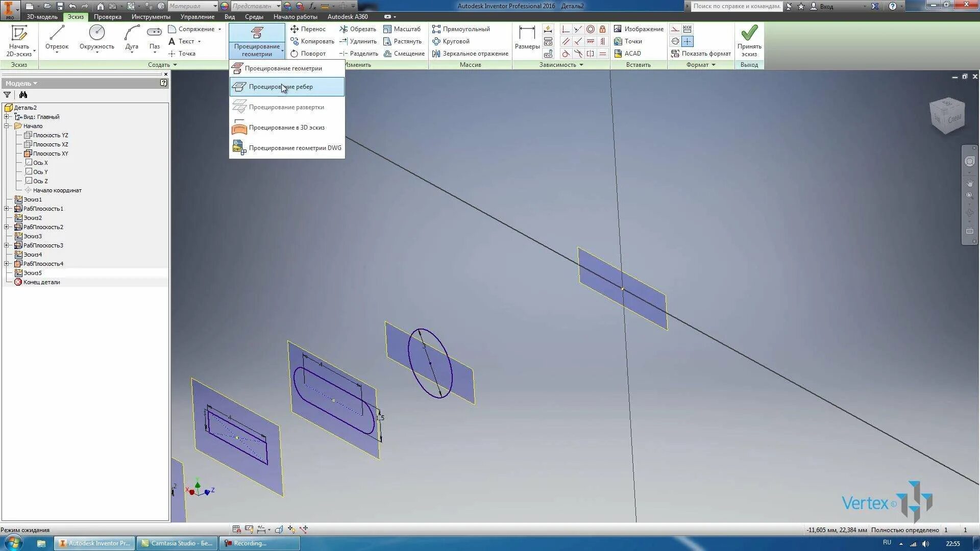Toggle the lock constraint icon
This screenshot has height=551, width=980.
pos(603,29)
